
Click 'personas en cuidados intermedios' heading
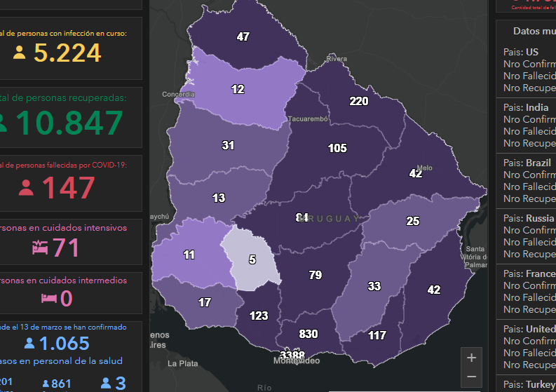pos(64,281)
